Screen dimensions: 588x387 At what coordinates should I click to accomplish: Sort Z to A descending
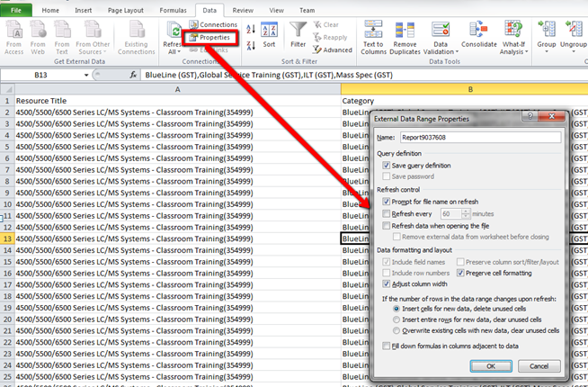(251, 45)
